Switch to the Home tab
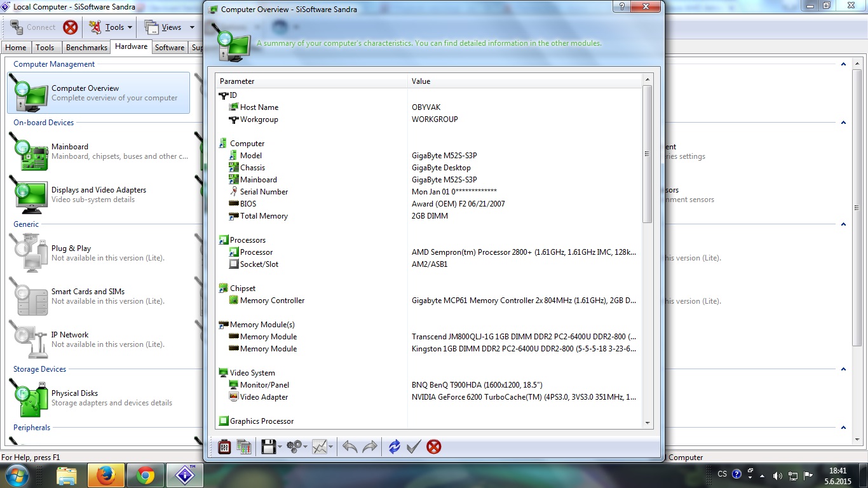Viewport: 868px width, 488px height. coord(16,48)
